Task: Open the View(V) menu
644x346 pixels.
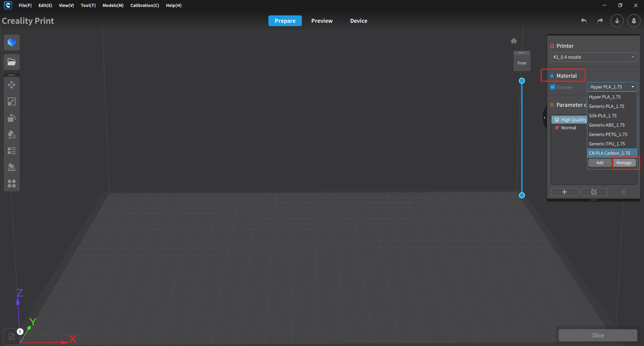Action: coord(66,5)
